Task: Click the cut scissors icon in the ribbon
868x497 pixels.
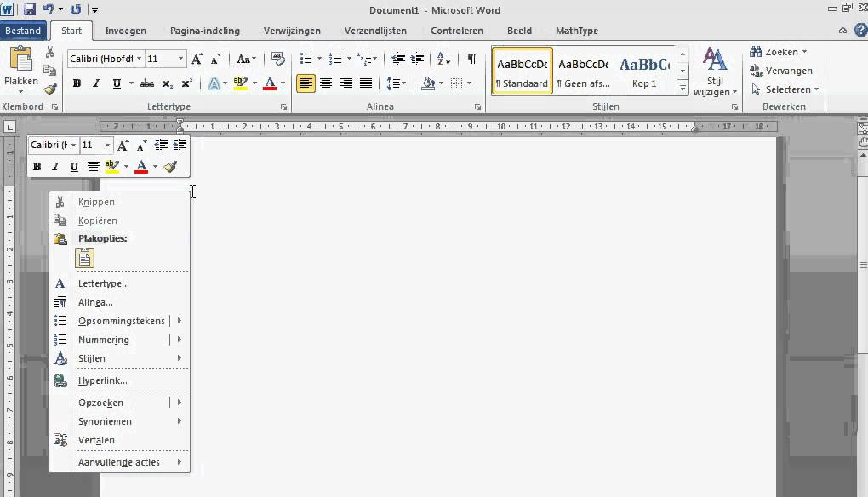Action: (50, 53)
